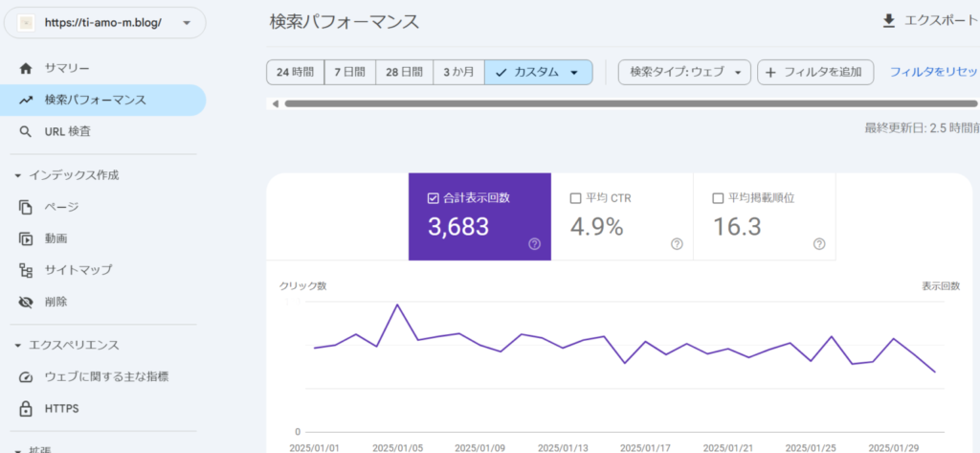The image size is (980, 453).
Task: Collapse the インデックス作成 section
Action: coord(18,175)
